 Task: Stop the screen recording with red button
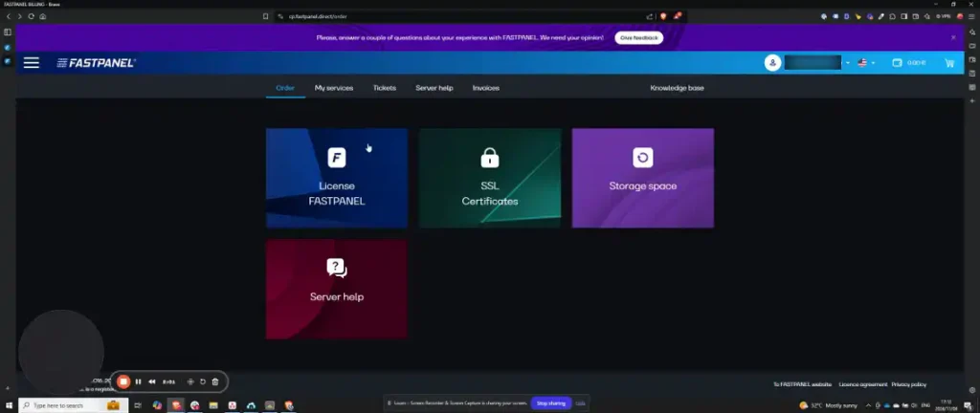[x=123, y=381]
